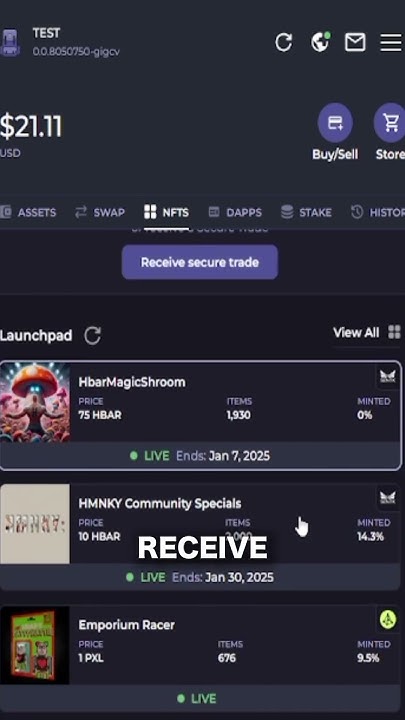This screenshot has width=405, height=720.
Task: Open HMNKY Community Specials thumbnail
Action: click(x=35, y=524)
